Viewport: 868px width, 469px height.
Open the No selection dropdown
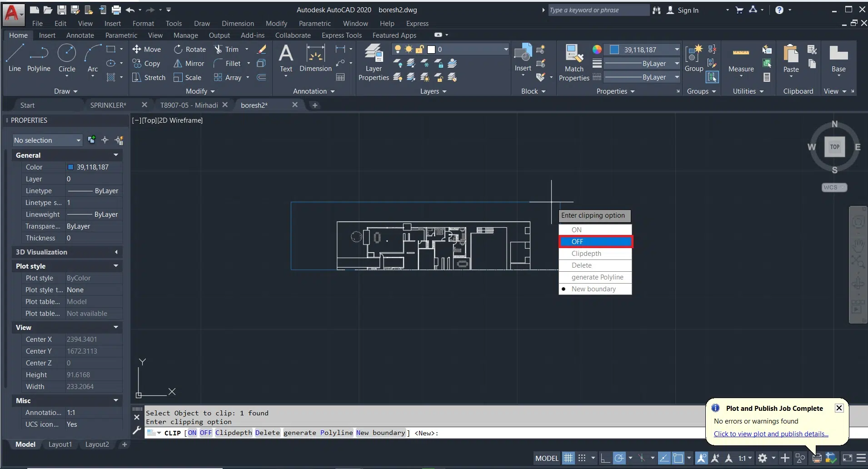[x=47, y=140]
